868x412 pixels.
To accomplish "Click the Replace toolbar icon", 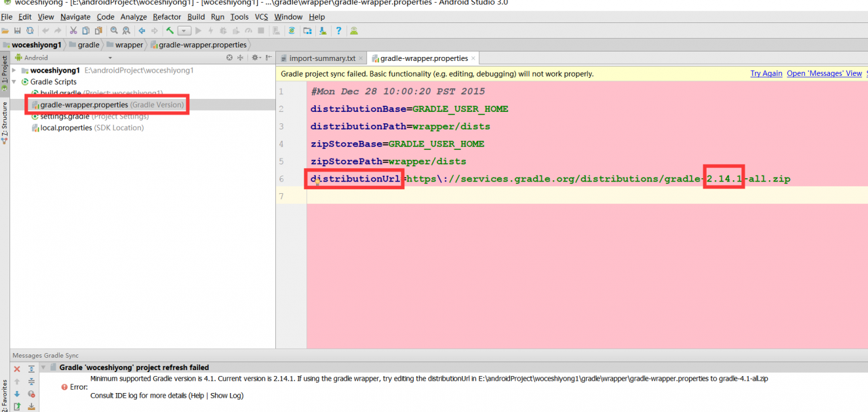I will pos(126,30).
